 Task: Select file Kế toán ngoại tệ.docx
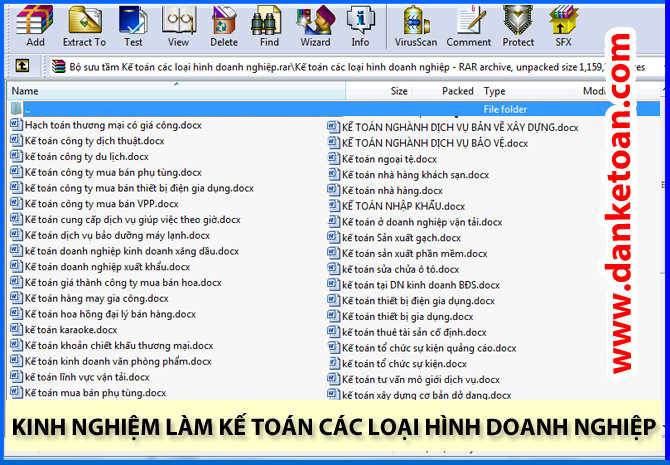click(x=389, y=159)
